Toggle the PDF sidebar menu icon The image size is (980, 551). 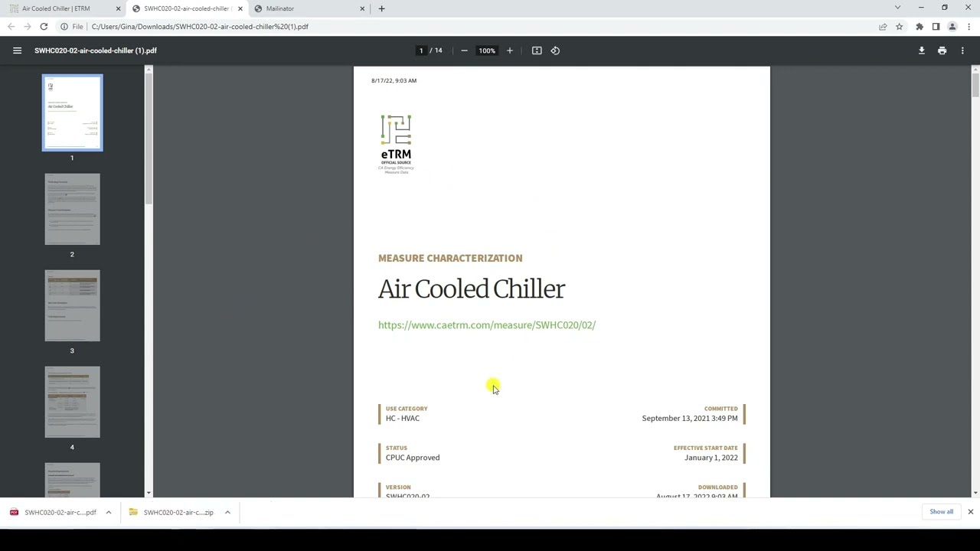(x=17, y=51)
